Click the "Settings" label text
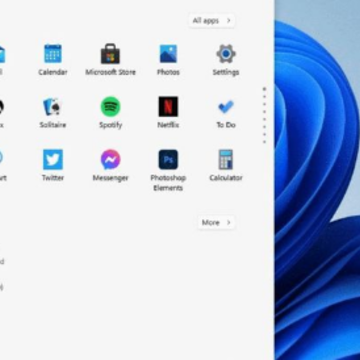 tap(226, 72)
